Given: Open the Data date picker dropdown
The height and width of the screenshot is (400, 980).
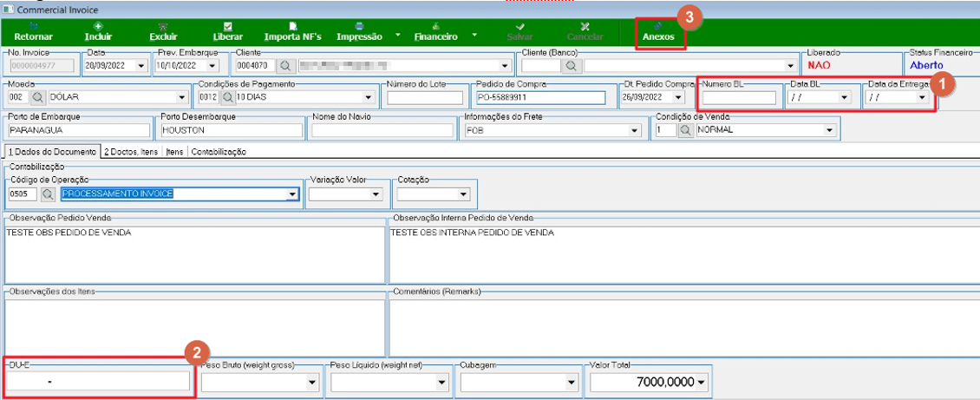Looking at the screenshot, I should (140, 66).
